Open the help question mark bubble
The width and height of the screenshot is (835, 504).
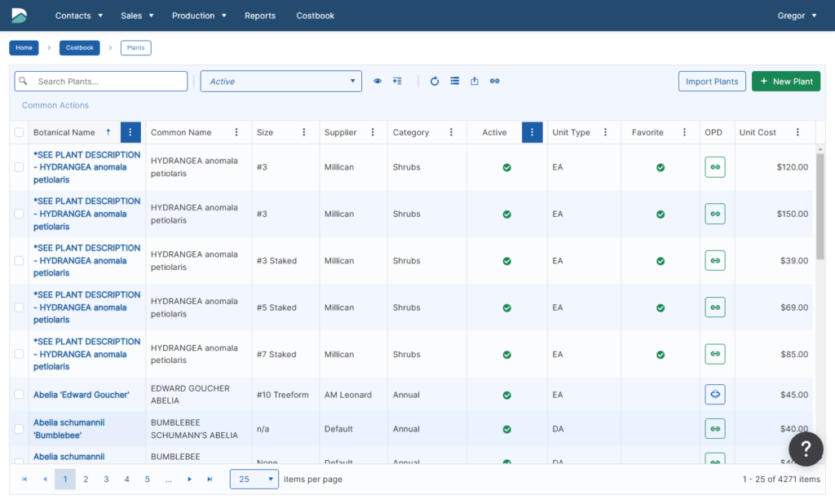(806, 449)
